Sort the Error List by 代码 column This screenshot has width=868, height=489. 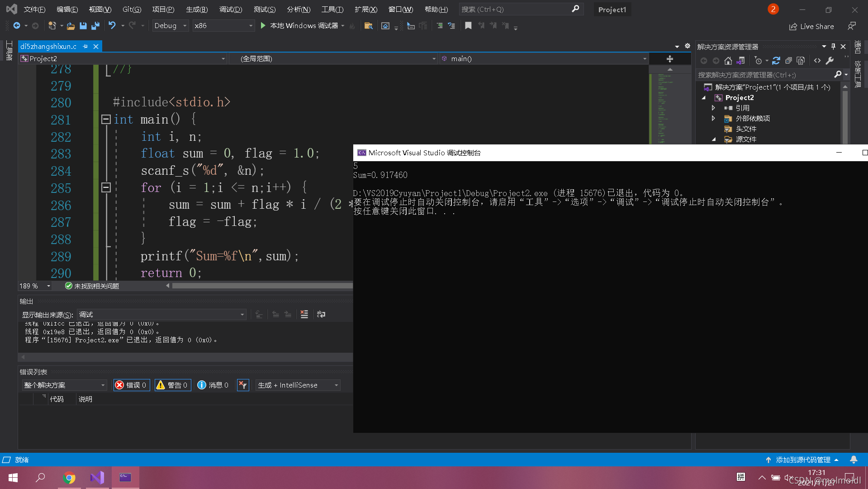tap(57, 399)
